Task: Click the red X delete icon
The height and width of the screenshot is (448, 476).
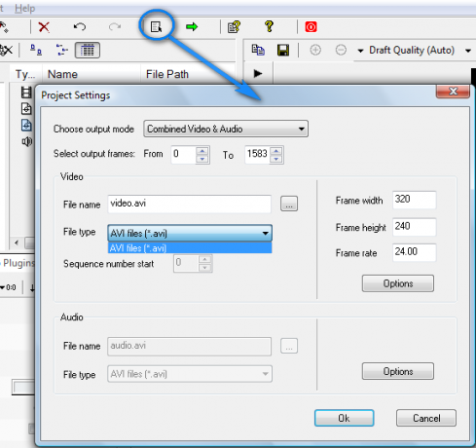Action: (x=44, y=27)
